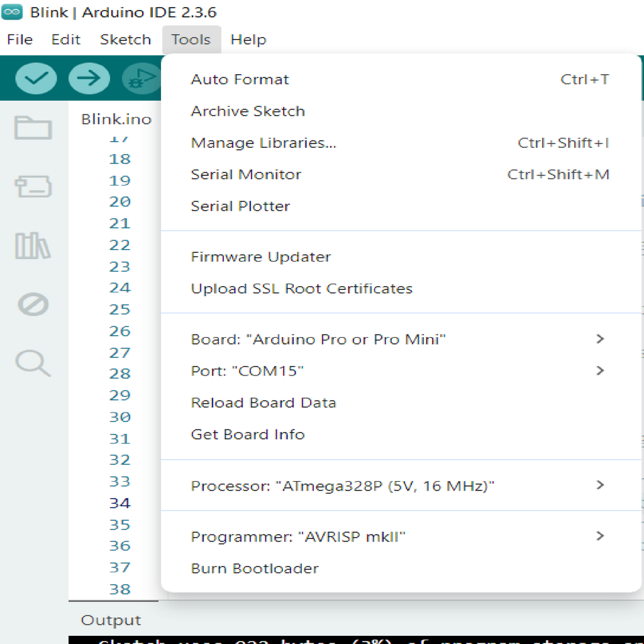Open the Edit menu
The height and width of the screenshot is (644, 644).
coord(65,40)
